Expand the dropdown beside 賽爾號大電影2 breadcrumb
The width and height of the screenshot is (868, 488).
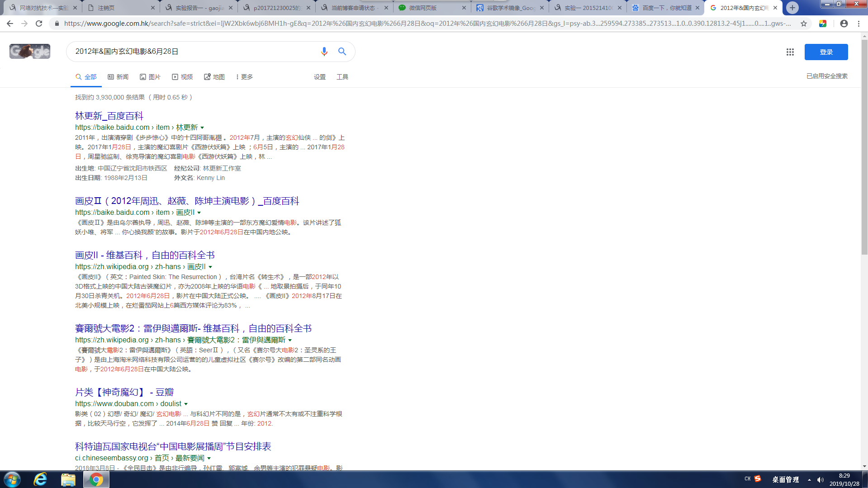point(290,340)
